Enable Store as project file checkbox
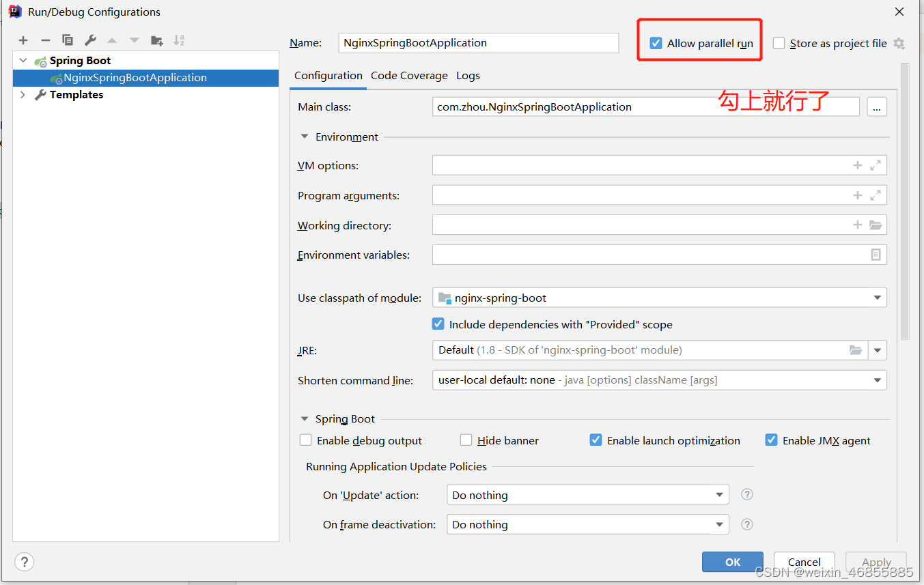Screen dimensions: 924x585 [x=779, y=43]
